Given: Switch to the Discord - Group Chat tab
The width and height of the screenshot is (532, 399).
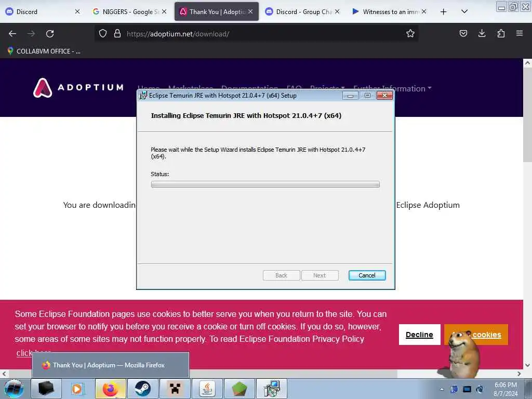Looking at the screenshot, I should tap(303, 11).
